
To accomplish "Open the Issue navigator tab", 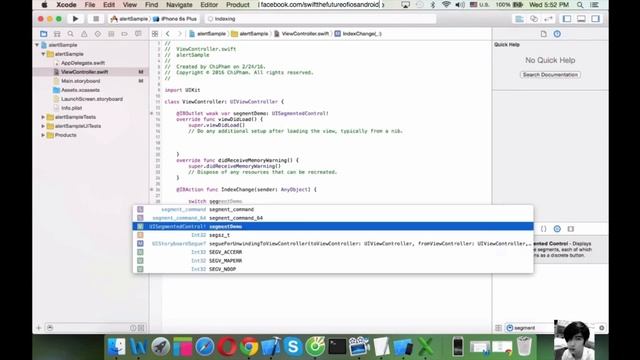I will pos(84,34).
